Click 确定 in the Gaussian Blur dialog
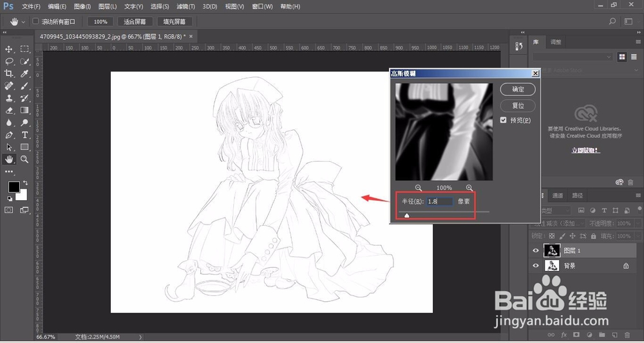This screenshot has height=343, width=644. (518, 89)
